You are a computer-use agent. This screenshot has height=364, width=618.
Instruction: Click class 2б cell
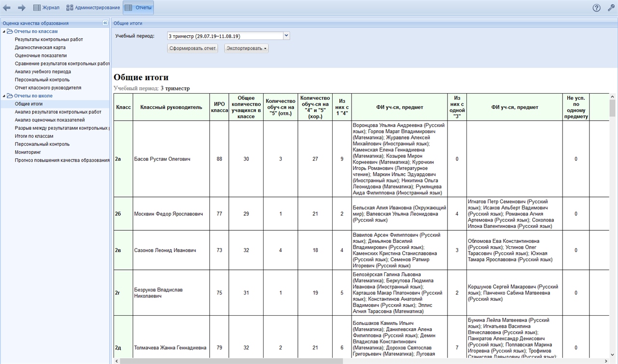tap(124, 214)
